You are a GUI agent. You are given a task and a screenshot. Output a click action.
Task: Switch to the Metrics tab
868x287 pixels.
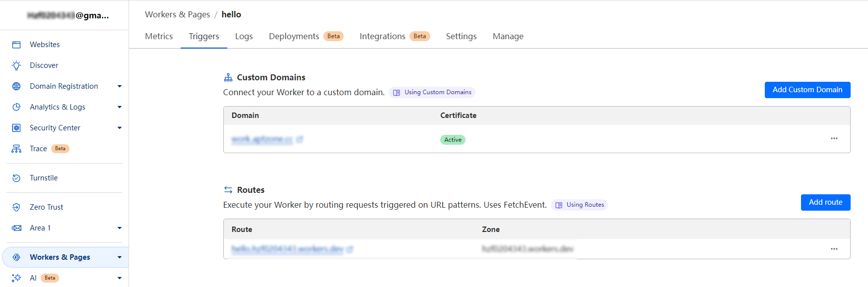coord(159,36)
